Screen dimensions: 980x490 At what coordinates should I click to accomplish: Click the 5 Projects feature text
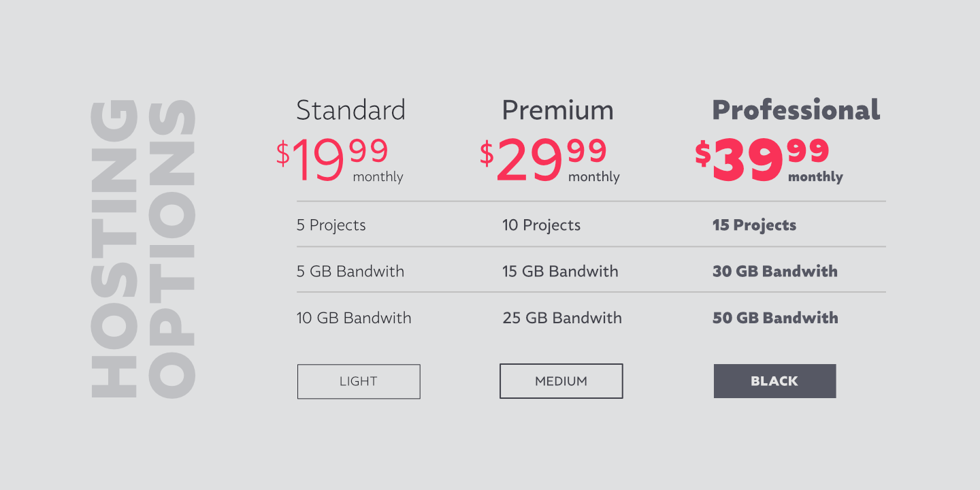(x=331, y=225)
